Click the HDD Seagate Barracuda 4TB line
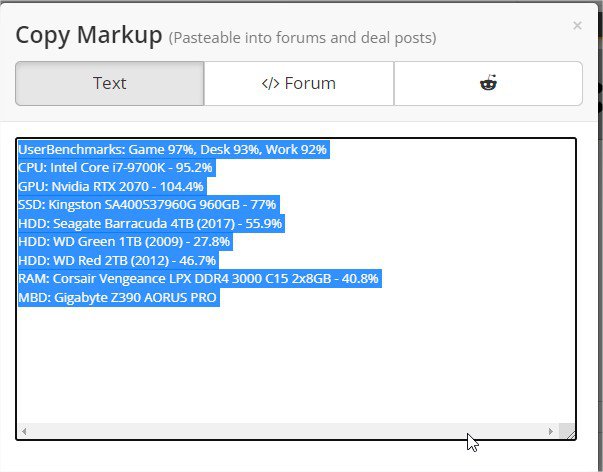This screenshot has width=603, height=472. 150,223
